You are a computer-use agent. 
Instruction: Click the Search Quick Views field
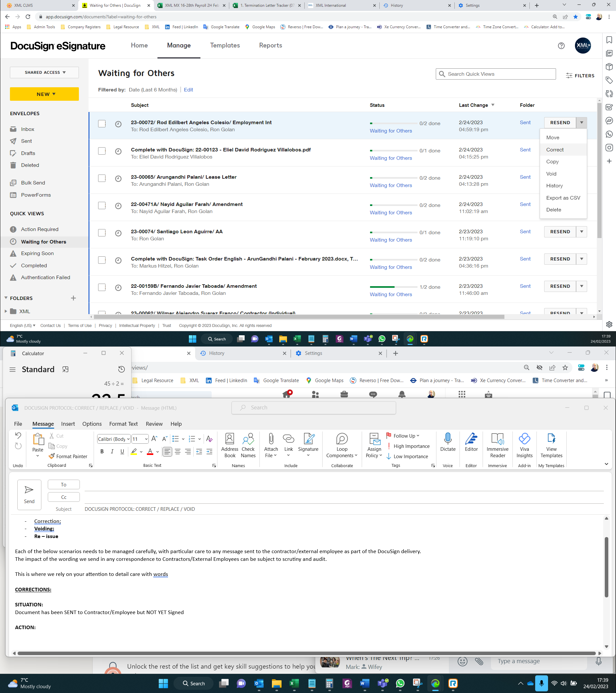click(496, 73)
